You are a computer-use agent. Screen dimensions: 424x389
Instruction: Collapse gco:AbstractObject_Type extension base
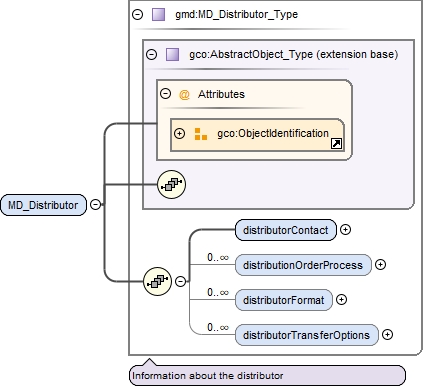[151, 54]
